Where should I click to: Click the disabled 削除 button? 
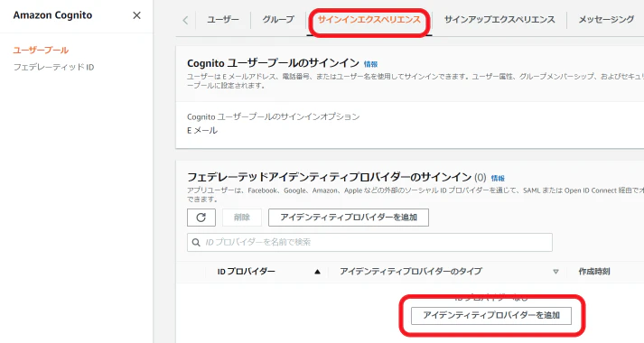coord(242,218)
